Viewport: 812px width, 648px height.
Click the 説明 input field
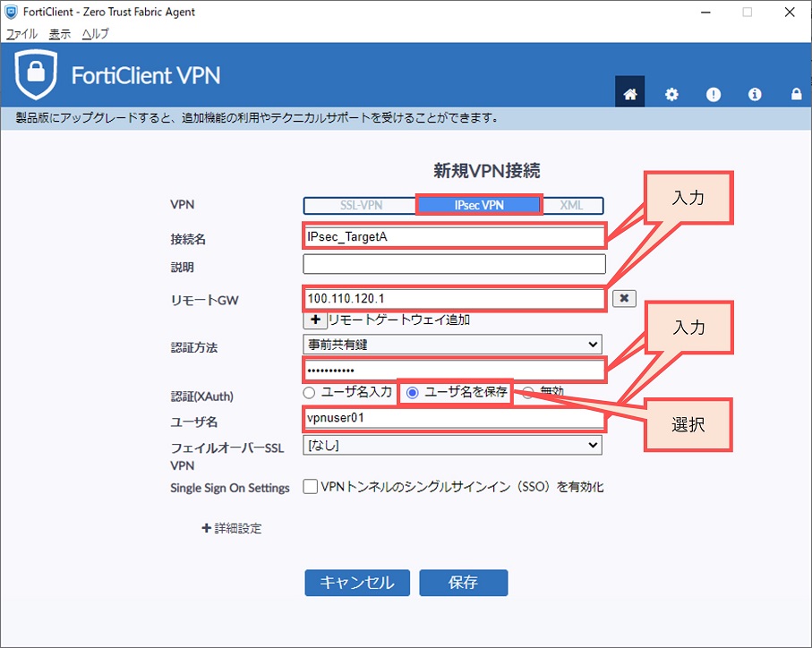pos(454,265)
